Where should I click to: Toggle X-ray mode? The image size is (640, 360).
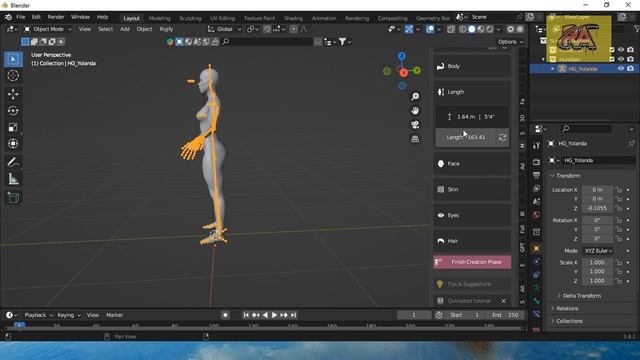[x=451, y=29]
